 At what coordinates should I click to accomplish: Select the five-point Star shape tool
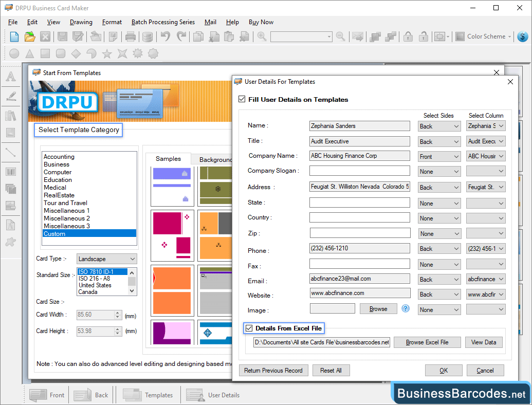107,53
